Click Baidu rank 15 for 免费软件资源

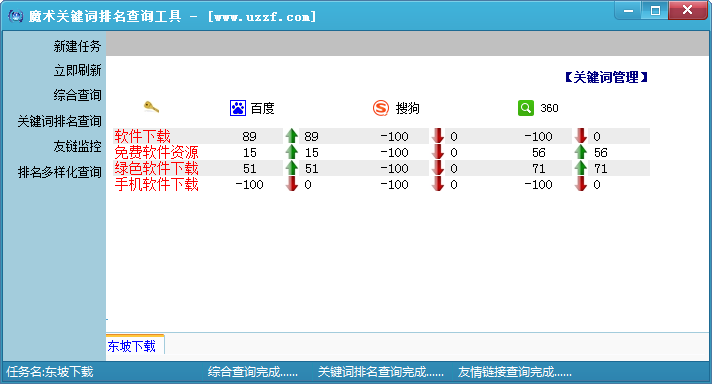point(249,153)
